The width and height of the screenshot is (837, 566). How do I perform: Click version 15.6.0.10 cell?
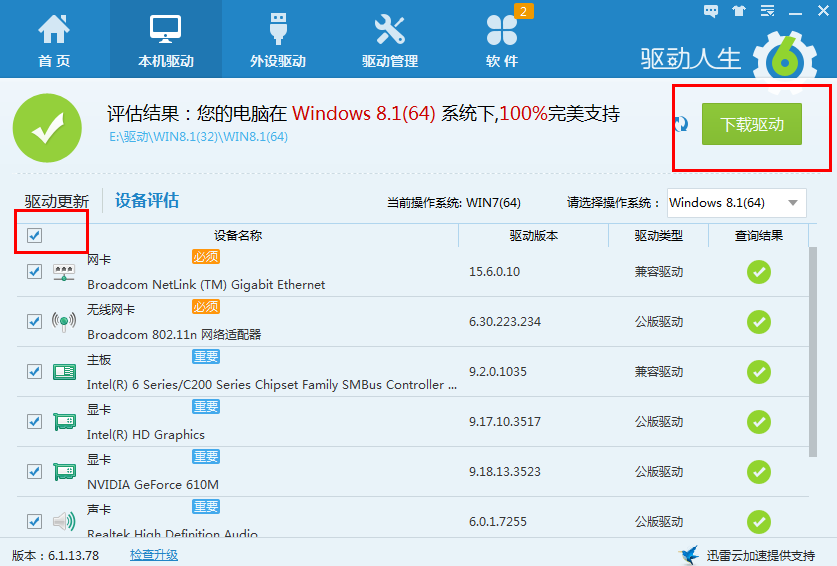[x=494, y=272]
